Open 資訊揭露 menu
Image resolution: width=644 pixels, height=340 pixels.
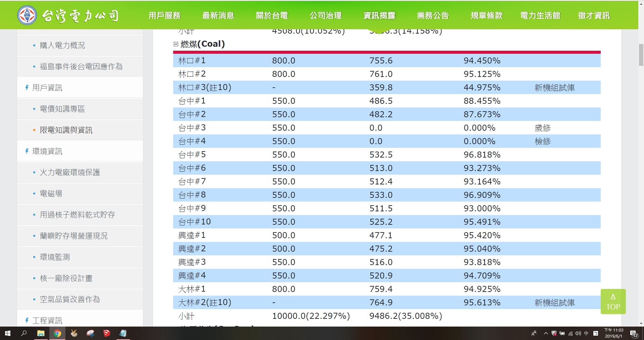point(379,15)
